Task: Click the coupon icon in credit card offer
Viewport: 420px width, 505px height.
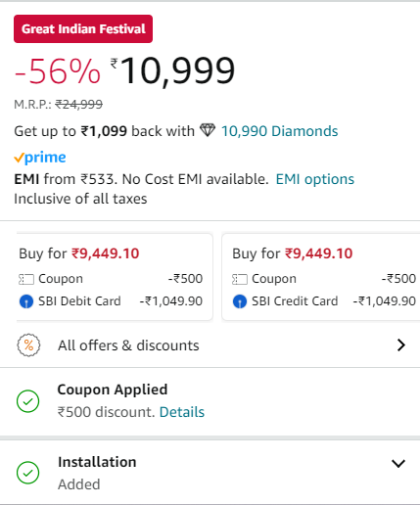Action: point(240,279)
